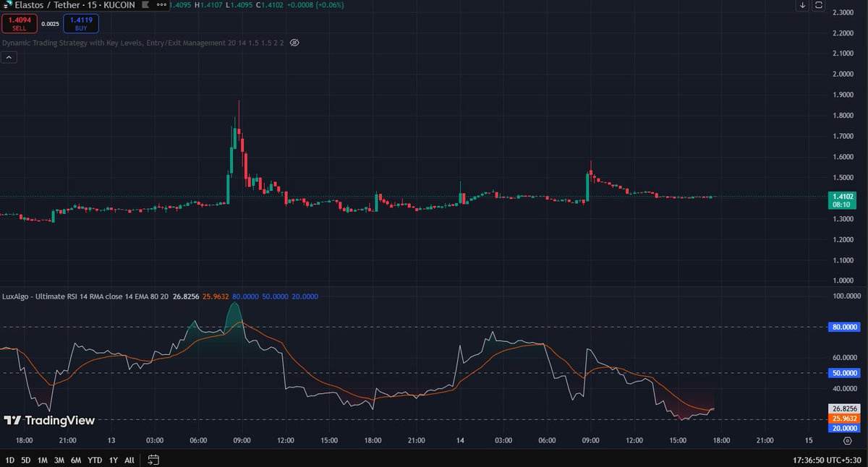Click the Dynamic Trading Strategy indicator label

click(x=143, y=43)
